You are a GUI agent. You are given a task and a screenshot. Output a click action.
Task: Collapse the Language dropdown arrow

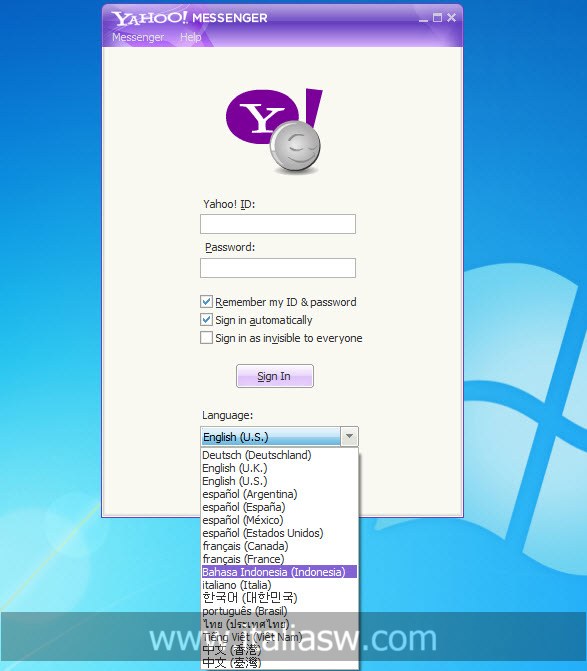tap(349, 436)
